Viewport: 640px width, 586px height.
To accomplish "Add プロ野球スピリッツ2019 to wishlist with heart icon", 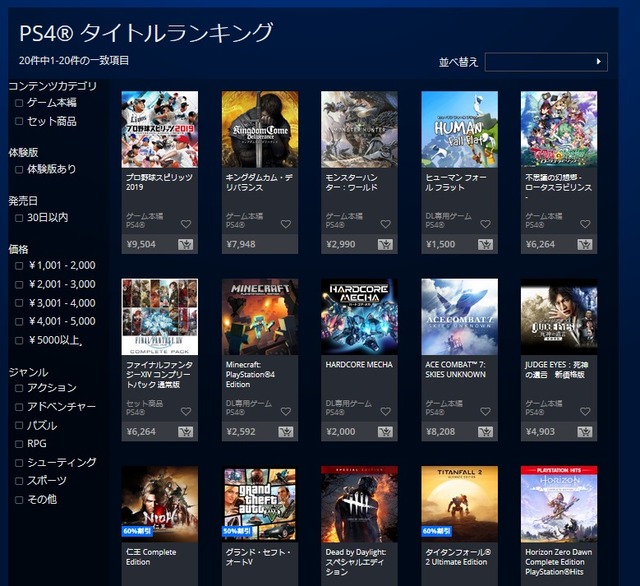I will pos(186,224).
